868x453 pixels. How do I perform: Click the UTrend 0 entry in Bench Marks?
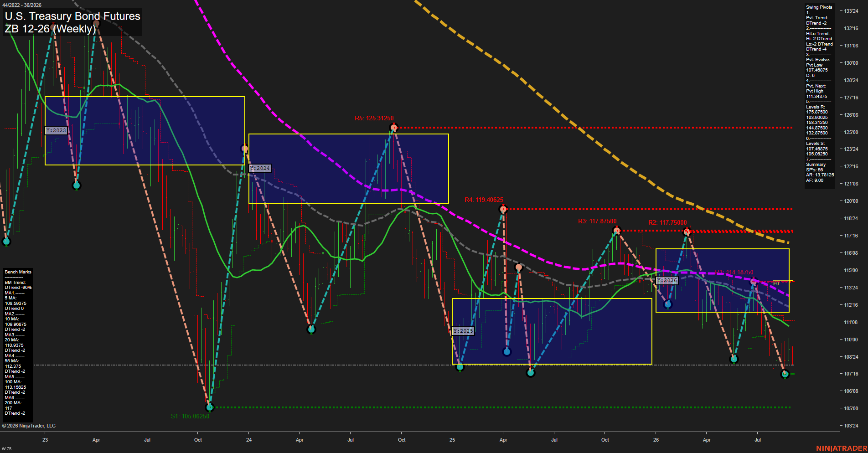point(14,309)
